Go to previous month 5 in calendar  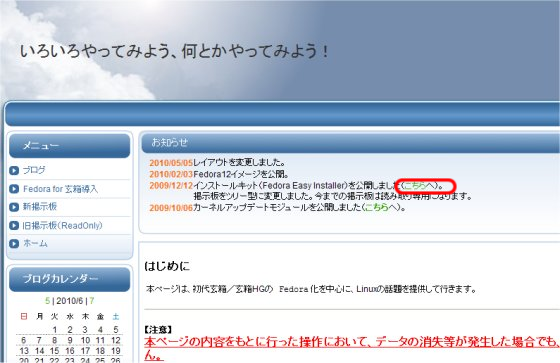click(48, 301)
